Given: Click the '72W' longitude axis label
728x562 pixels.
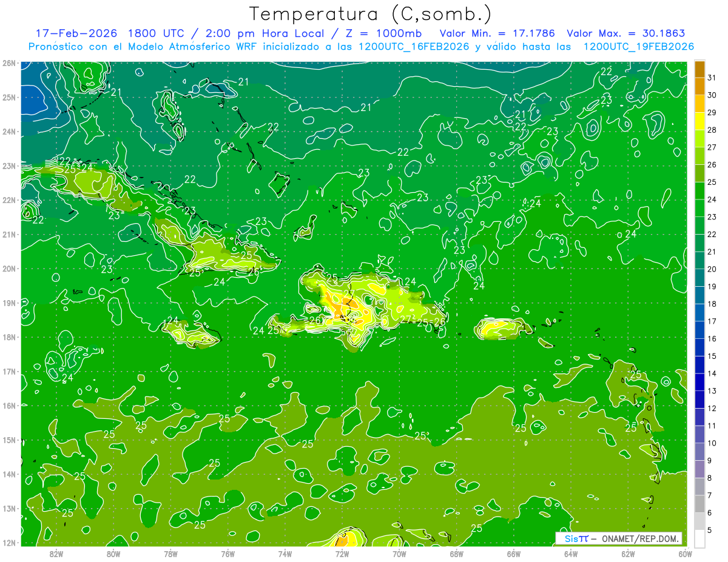Looking at the screenshot, I should click(x=342, y=553).
